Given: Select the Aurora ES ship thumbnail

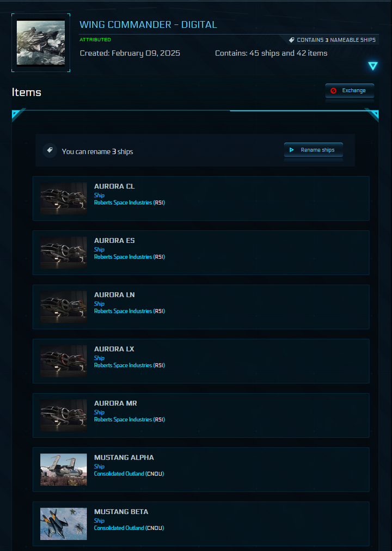Looking at the screenshot, I should point(64,253).
